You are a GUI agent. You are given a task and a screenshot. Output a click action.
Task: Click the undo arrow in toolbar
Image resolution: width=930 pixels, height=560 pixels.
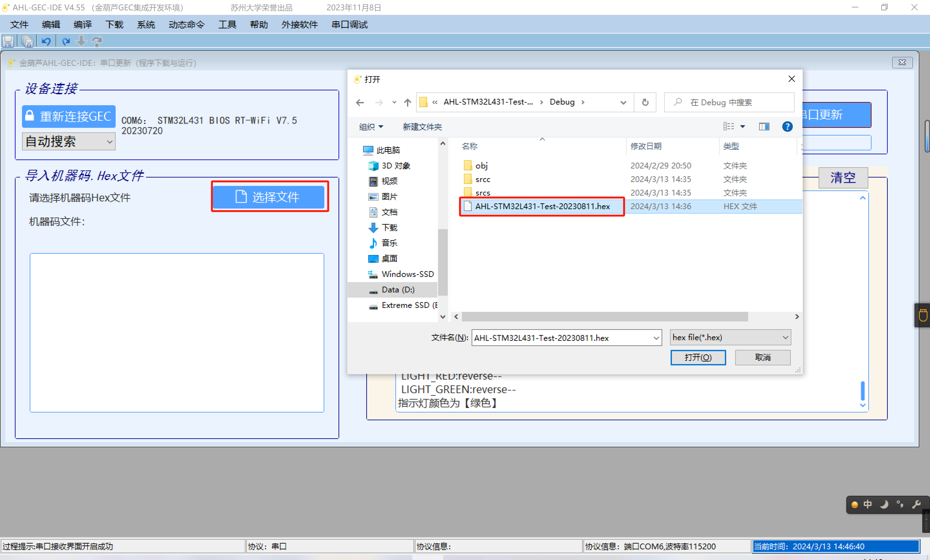click(x=47, y=41)
